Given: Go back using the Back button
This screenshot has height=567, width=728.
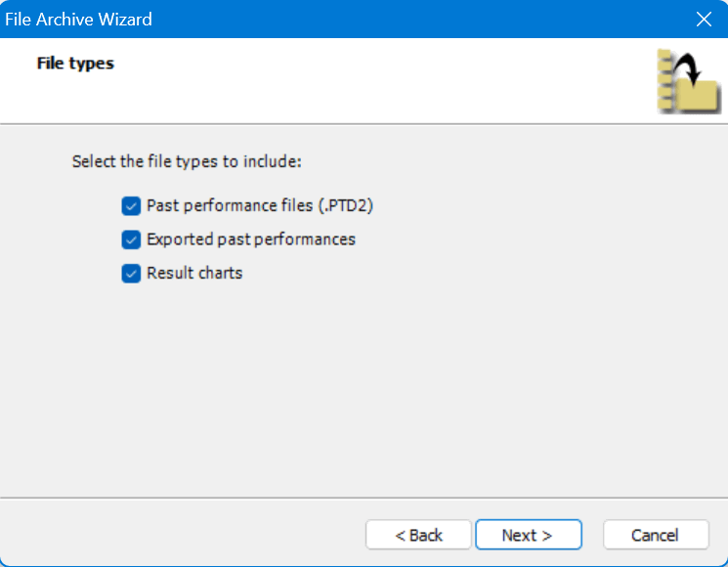Looking at the screenshot, I should [418, 535].
